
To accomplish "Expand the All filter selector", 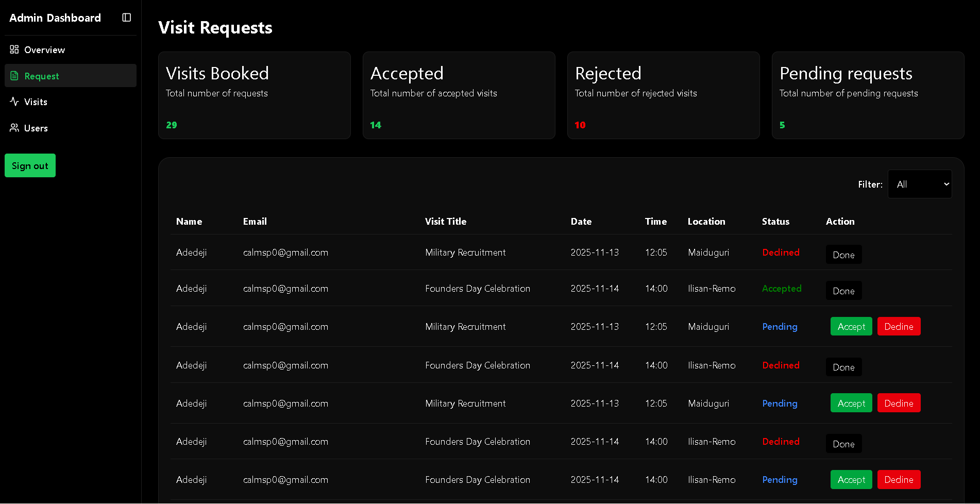I will [x=920, y=184].
